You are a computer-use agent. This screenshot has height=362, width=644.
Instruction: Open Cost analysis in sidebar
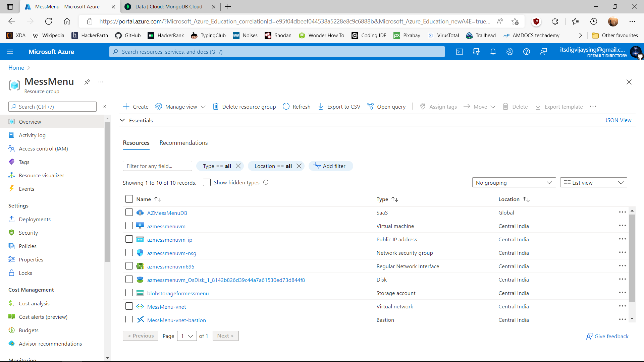point(34,303)
